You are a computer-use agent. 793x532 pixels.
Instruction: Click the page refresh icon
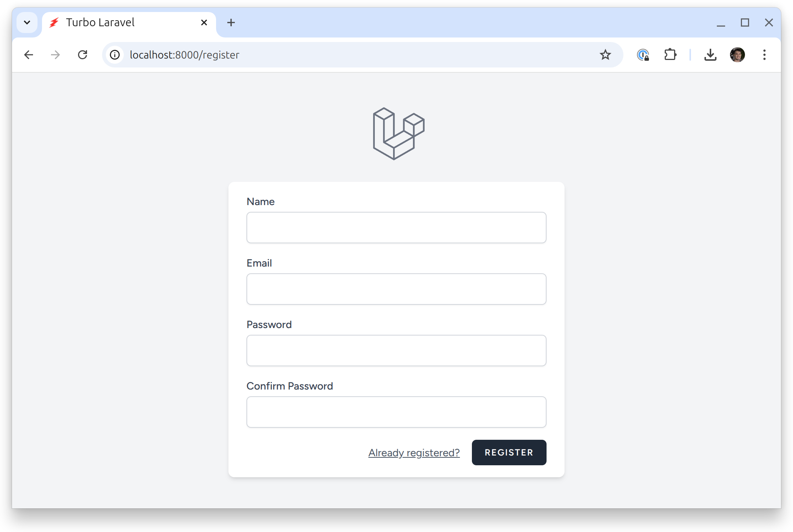(x=84, y=55)
